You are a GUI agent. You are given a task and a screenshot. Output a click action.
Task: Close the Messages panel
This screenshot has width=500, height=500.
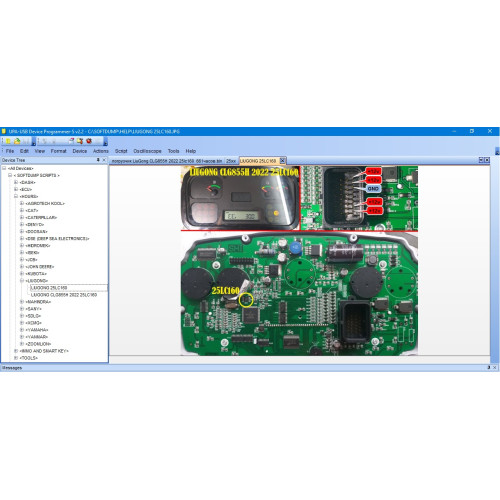(x=495, y=367)
